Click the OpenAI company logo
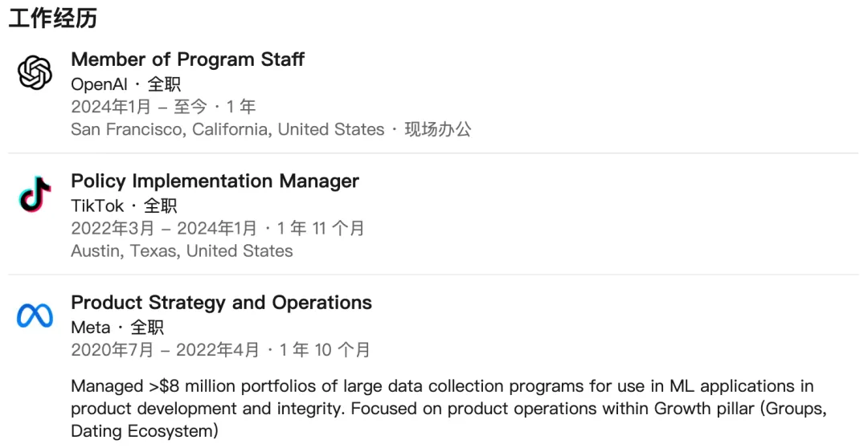 point(35,72)
